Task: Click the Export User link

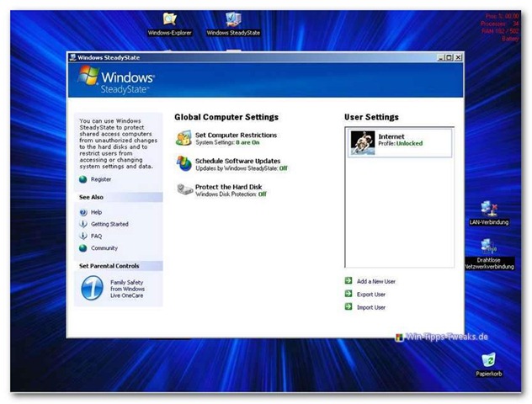Action: pyautogui.click(x=371, y=295)
